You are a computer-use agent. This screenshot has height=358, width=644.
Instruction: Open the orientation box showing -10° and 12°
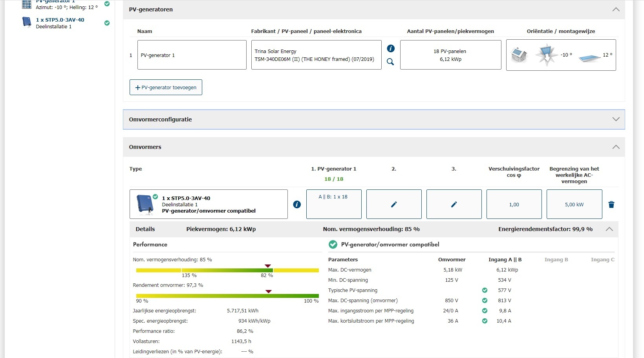[x=561, y=55]
